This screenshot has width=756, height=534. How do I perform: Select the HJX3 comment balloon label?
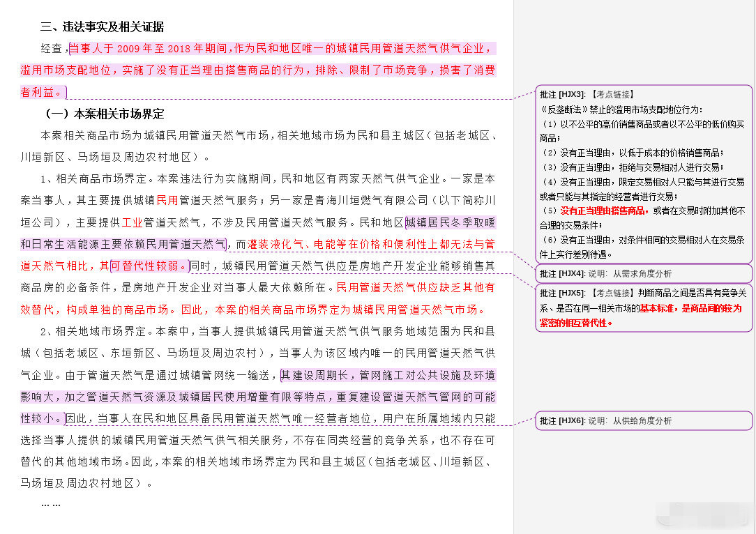(x=562, y=94)
